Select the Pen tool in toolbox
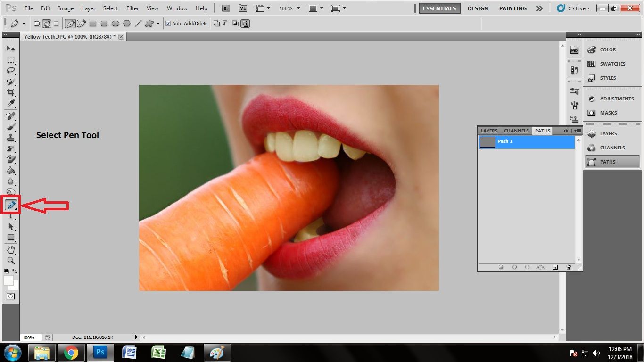This screenshot has width=644, height=362. click(x=11, y=205)
